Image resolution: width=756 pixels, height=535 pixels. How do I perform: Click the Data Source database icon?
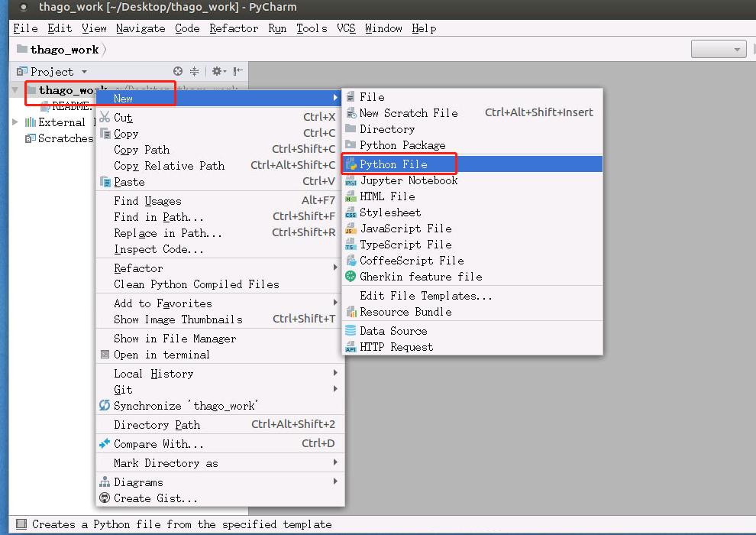point(351,331)
